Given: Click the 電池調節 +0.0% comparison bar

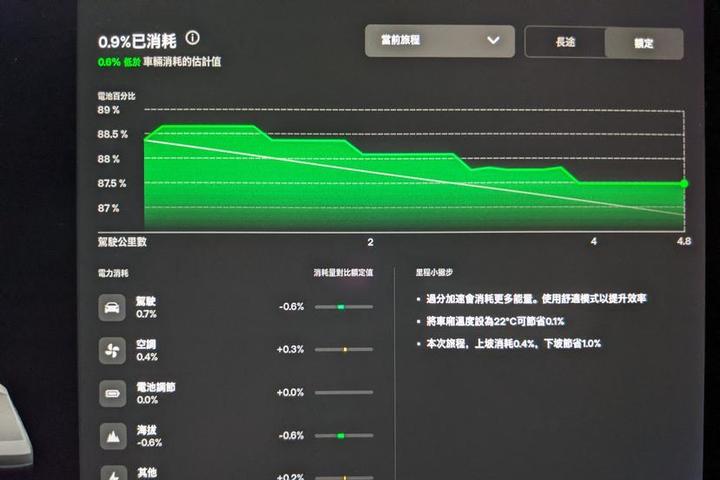Looking at the screenshot, I should pos(343,393).
